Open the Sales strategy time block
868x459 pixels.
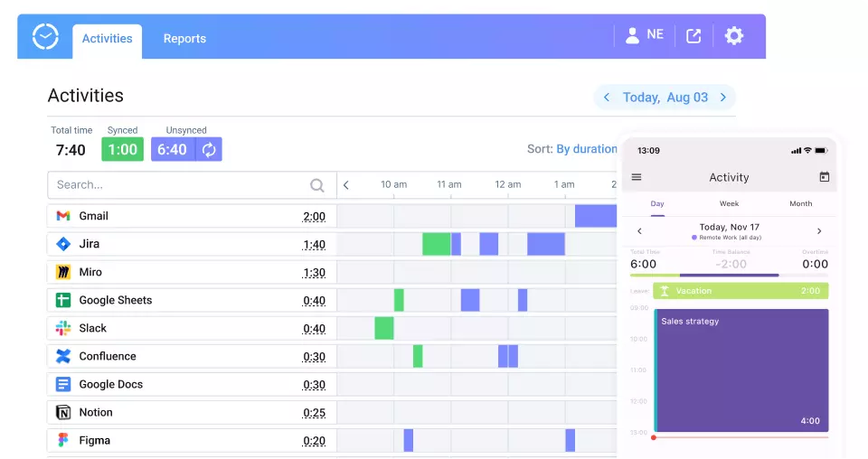click(x=741, y=370)
